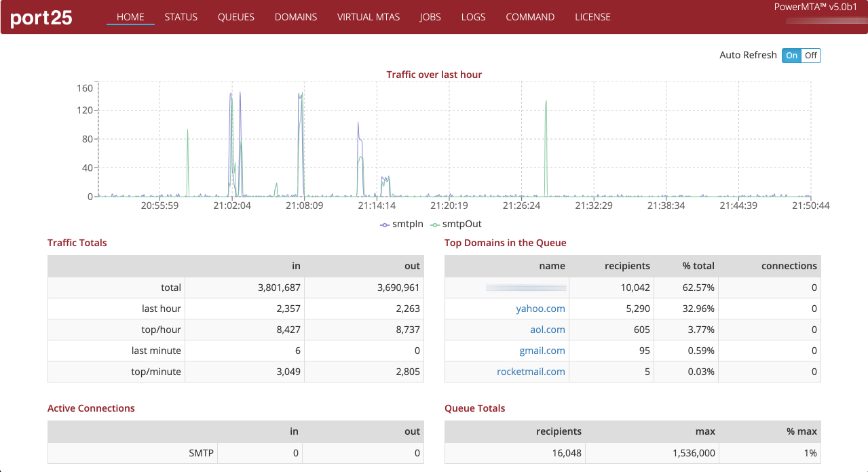The height and width of the screenshot is (472, 868).
Task: Click the blurred top domain name
Action: click(526, 288)
